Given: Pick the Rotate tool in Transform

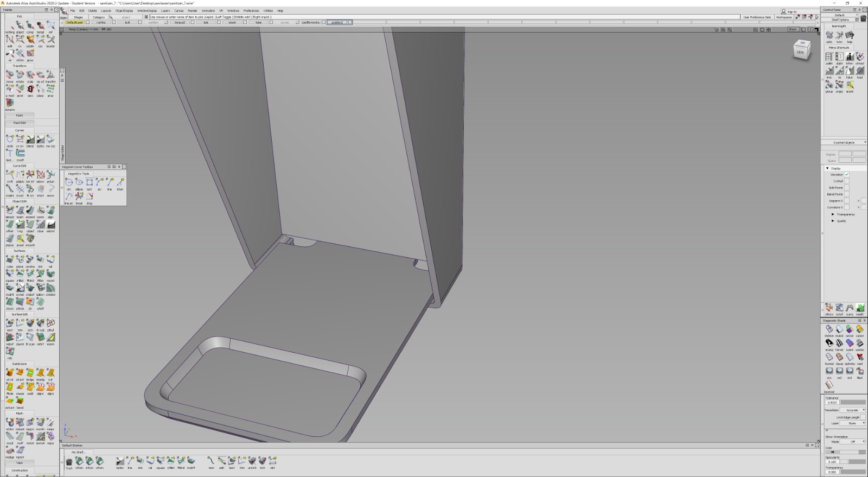Looking at the screenshot, I should pyautogui.click(x=20, y=75).
